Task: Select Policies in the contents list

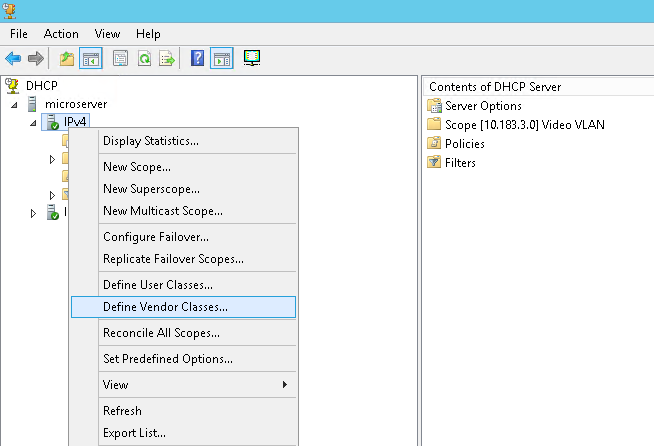Action: pos(465,144)
